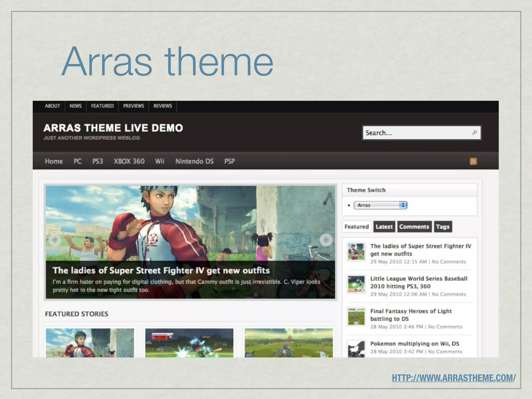Open slideshow headline about Street Fighter outfits
The height and width of the screenshot is (399, 532).
161,270
